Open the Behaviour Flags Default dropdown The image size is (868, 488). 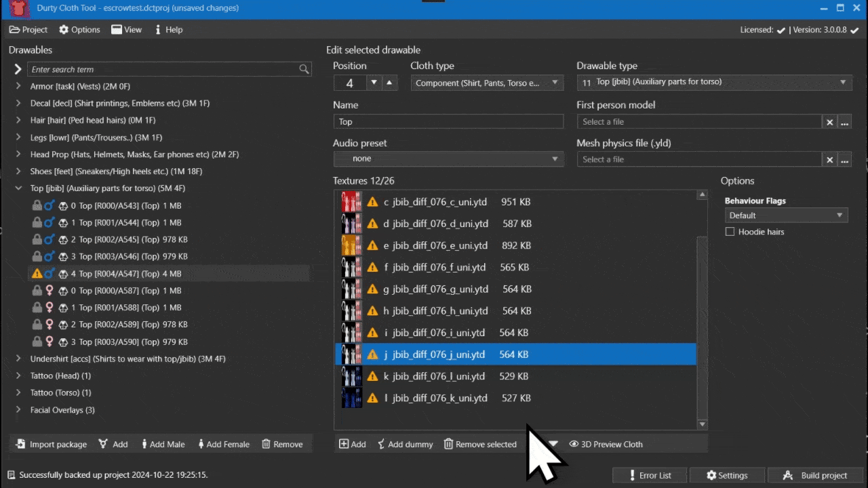[x=786, y=216]
